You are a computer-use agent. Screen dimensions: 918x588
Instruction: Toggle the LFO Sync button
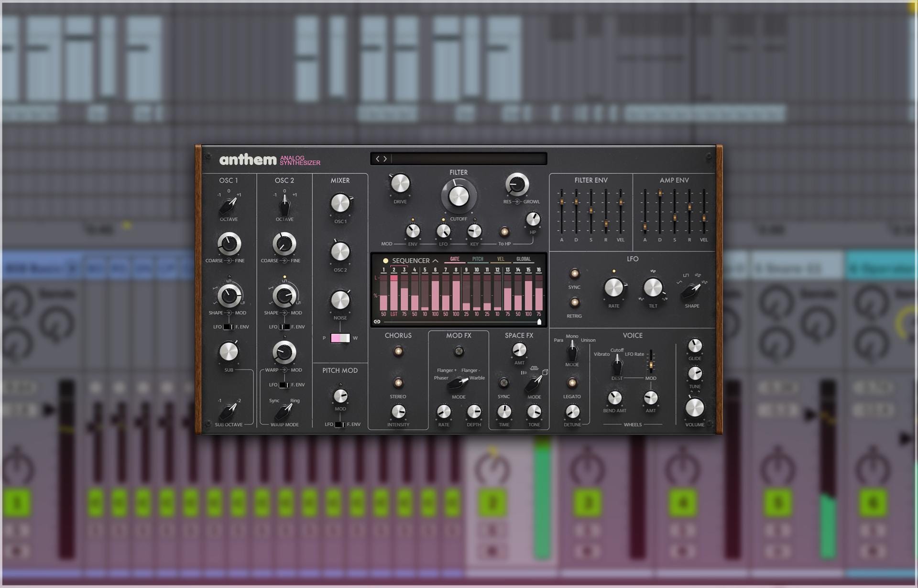point(574,273)
